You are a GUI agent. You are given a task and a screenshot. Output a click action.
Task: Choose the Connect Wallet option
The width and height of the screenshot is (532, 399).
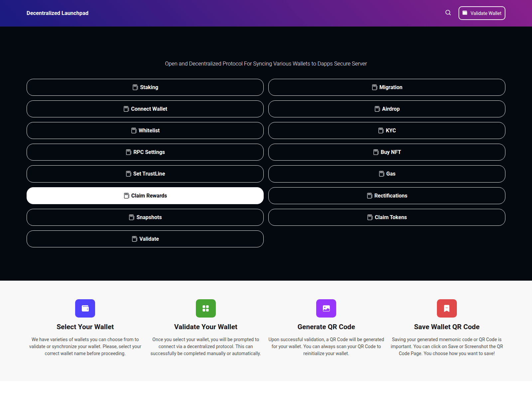(x=145, y=109)
